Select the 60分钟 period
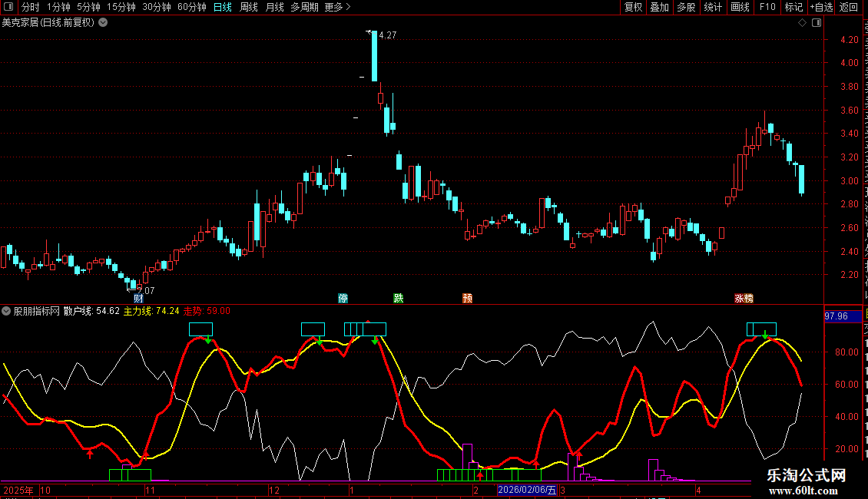This screenshot has height=499, width=868. (192, 7)
